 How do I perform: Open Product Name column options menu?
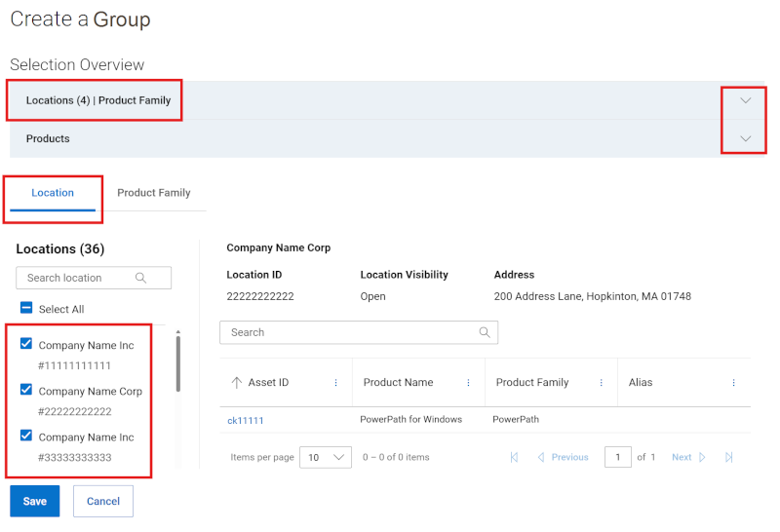[x=469, y=383]
